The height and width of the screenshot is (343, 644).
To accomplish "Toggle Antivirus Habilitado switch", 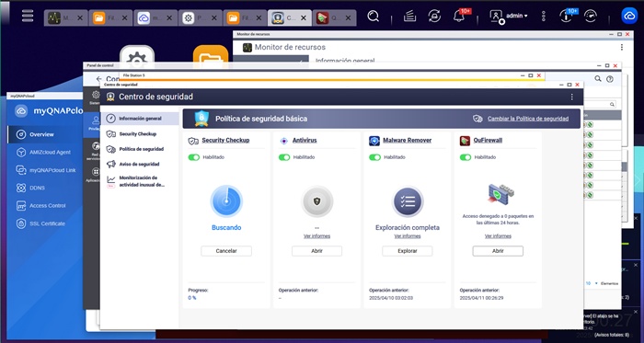I will click(284, 157).
